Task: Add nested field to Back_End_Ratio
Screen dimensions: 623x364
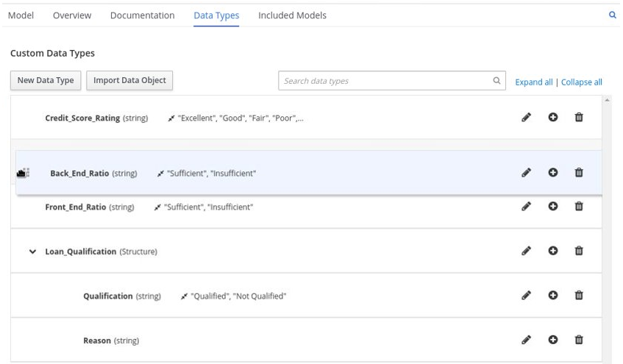Action: pos(552,173)
